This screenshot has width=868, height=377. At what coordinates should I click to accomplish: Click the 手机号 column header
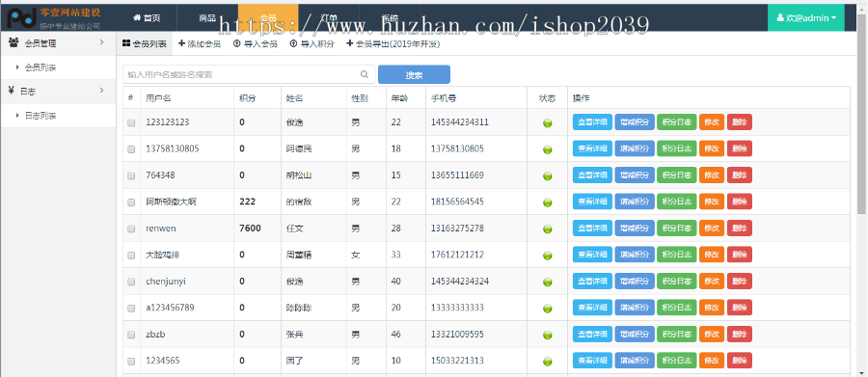pyautogui.click(x=444, y=98)
